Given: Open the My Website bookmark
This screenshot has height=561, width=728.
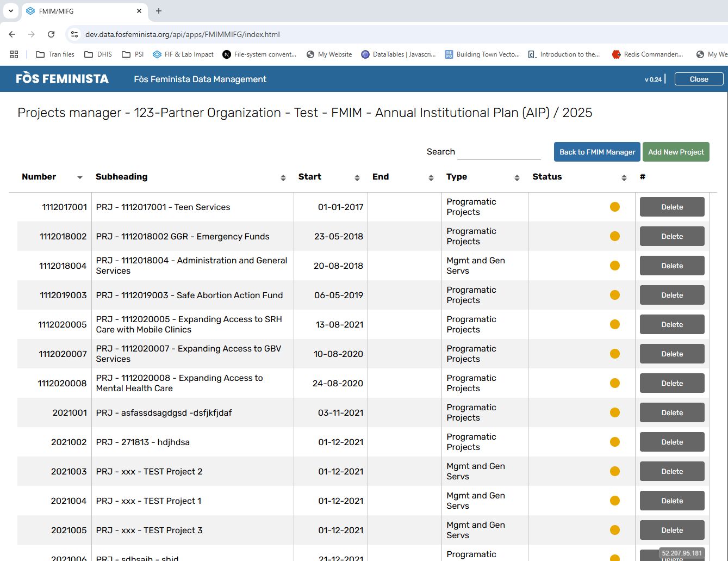Looking at the screenshot, I should click(x=329, y=54).
